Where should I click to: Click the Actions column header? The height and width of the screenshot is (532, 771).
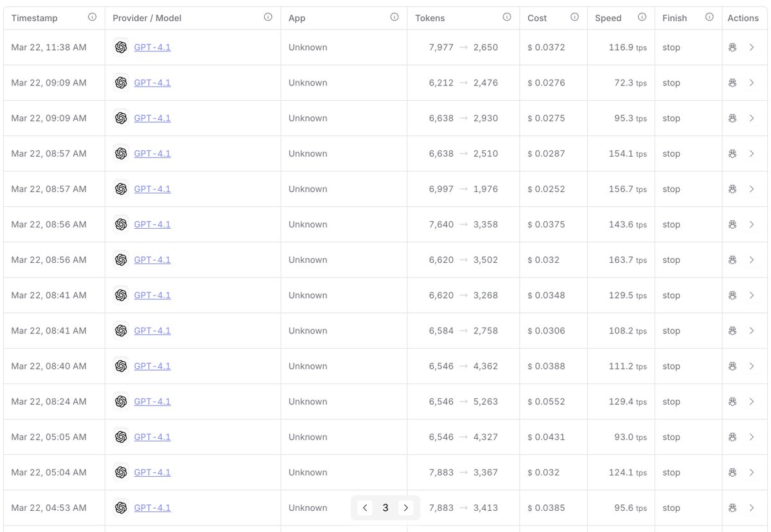click(743, 18)
